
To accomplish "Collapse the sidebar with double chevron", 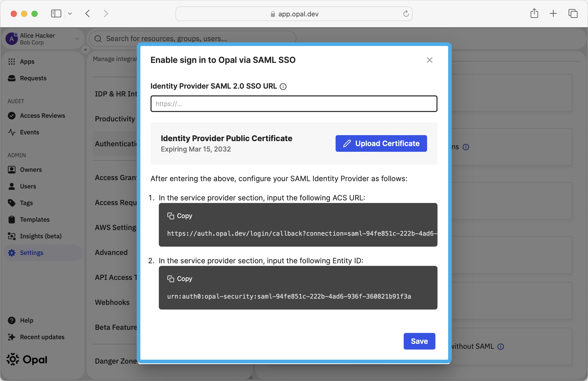I will [86, 49].
